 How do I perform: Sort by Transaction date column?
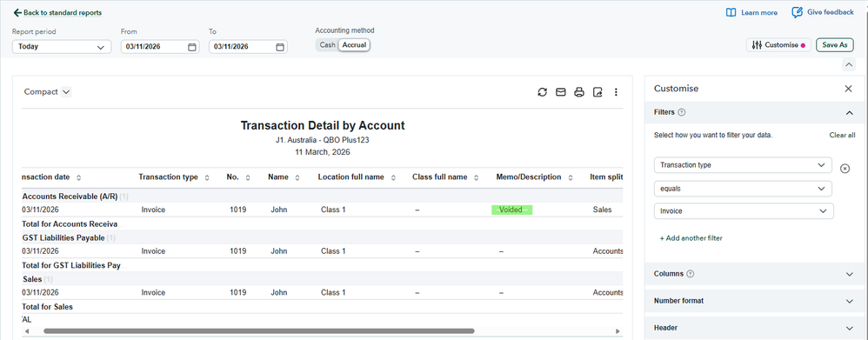pos(78,177)
